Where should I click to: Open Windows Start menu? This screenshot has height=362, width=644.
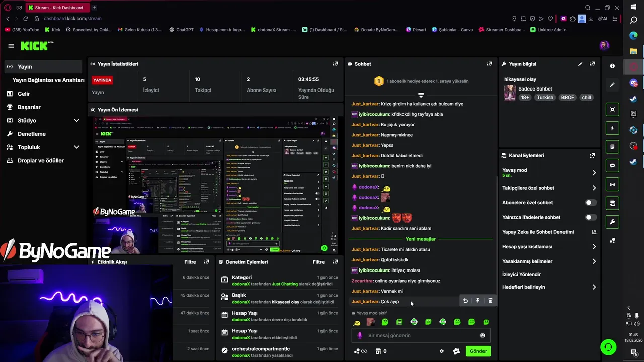click(x=633, y=7)
